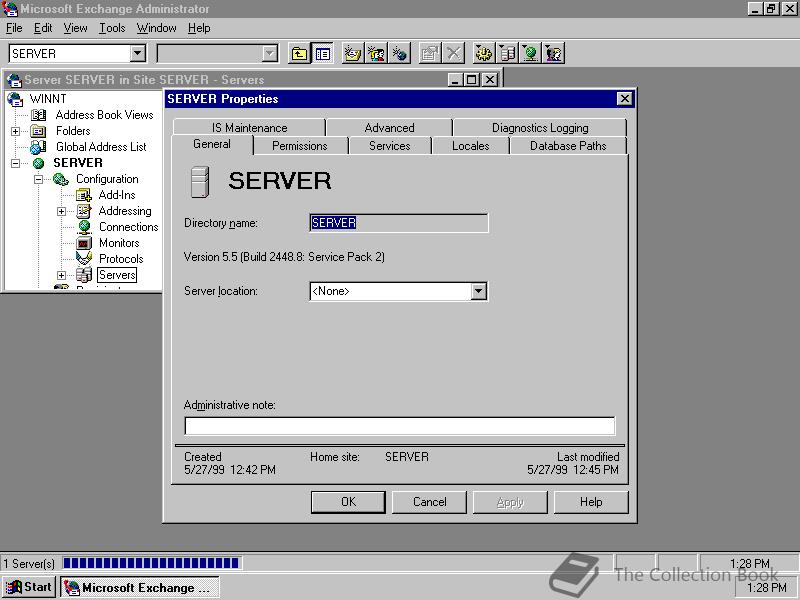Collapse the SERVER site tree node
This screenshot has height=600, width=800.
click(15, 163)
